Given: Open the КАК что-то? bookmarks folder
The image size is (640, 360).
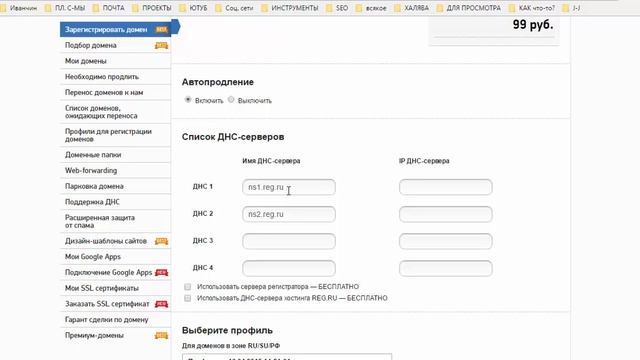Looking at the screenshot, I should (x=532, y=8).
